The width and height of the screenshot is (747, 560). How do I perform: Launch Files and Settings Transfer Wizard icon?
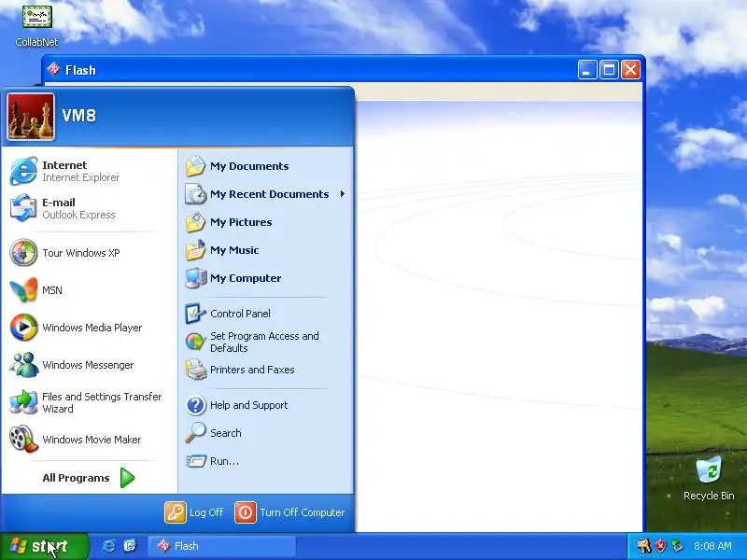[24, 402]
